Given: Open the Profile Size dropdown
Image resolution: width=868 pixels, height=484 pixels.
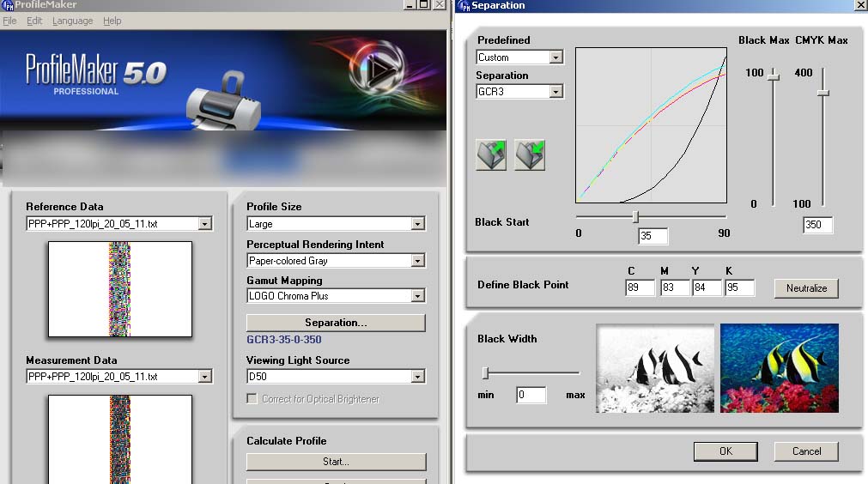Looking at the screenshot, I should 418,223.
